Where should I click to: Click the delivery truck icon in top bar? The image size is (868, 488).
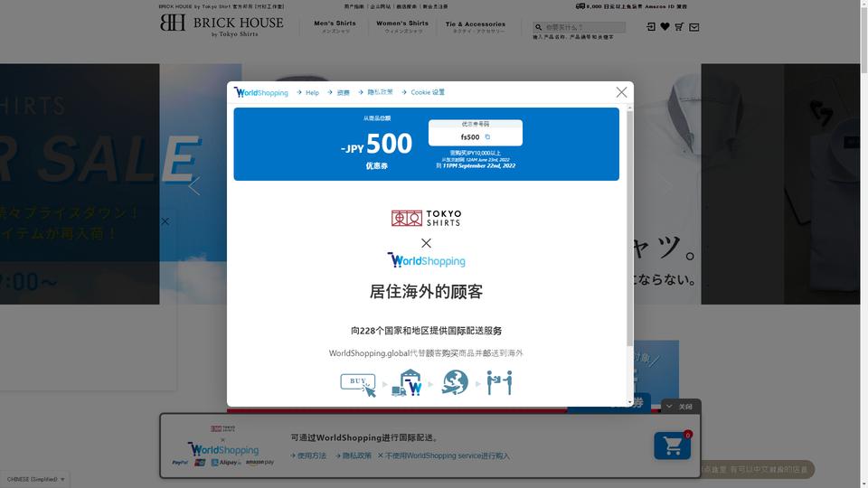[580, 6]
